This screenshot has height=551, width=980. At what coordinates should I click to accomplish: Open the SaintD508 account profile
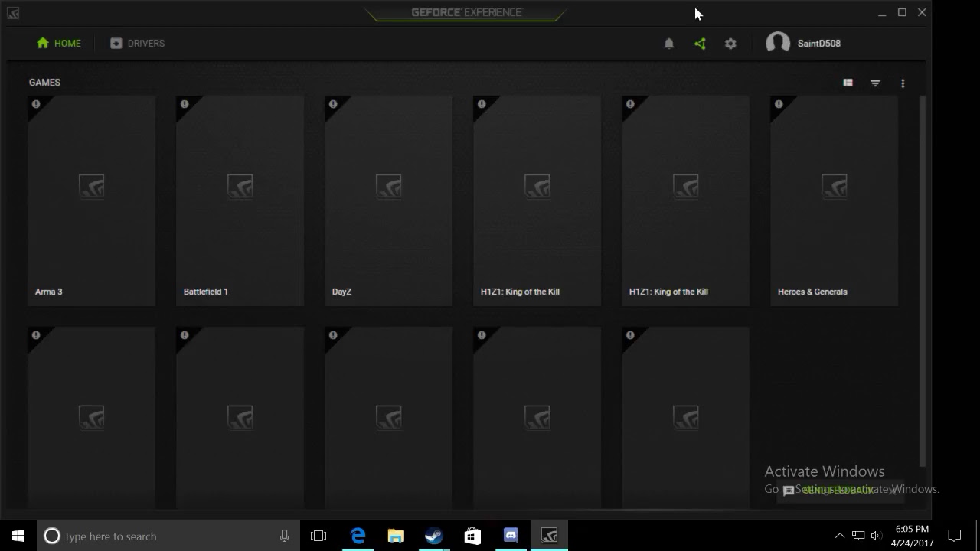coord(803,43)
